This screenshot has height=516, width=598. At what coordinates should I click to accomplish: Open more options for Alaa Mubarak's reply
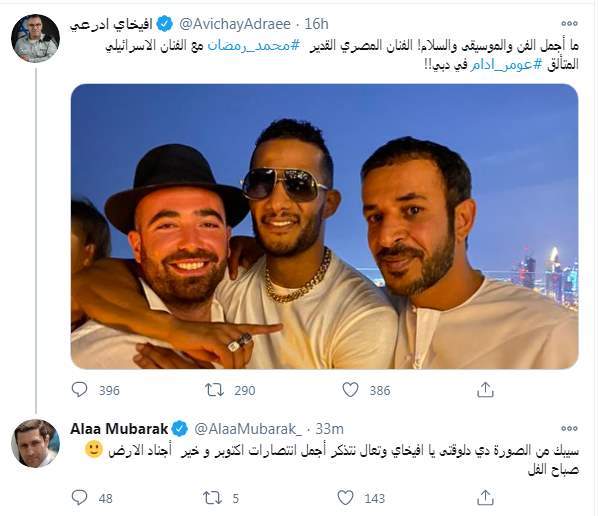click(569, 428)
